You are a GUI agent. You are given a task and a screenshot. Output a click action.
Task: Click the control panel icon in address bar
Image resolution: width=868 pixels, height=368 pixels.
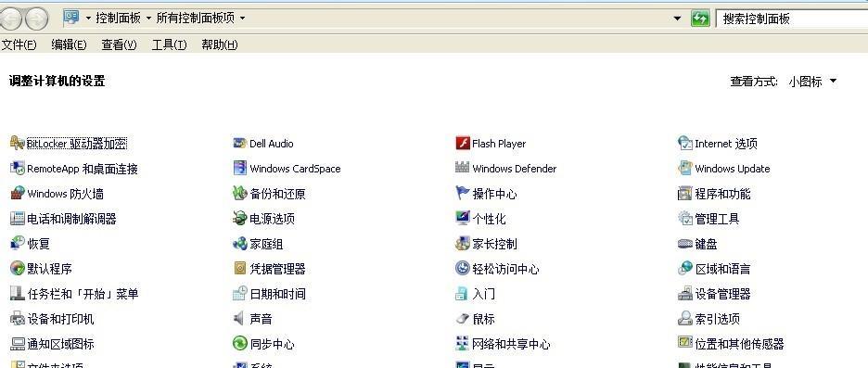[71, 19]
